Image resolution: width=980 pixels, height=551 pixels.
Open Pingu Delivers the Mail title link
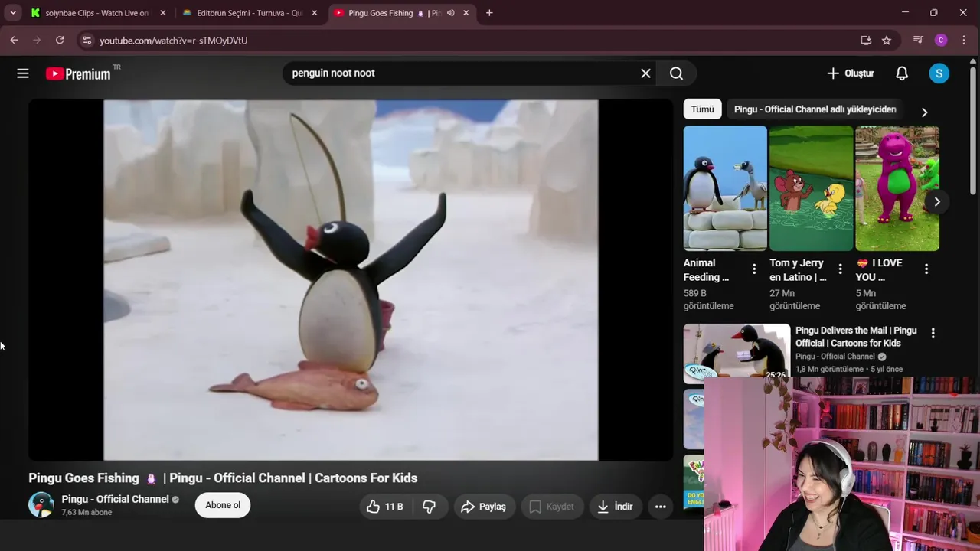(x=856, y=337)
